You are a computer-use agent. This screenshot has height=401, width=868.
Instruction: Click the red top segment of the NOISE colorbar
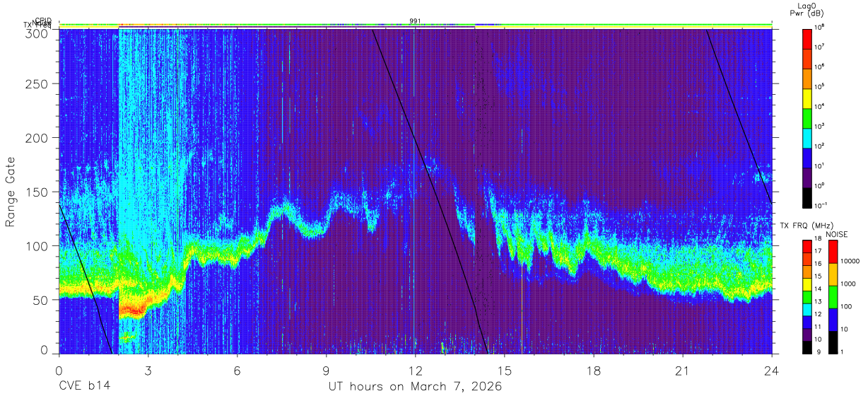833,252
